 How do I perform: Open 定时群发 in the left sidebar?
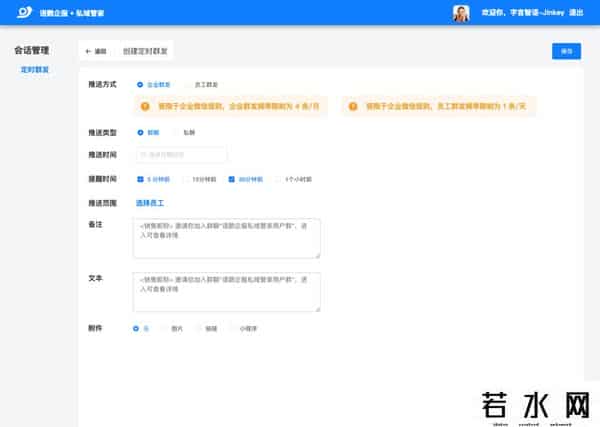tap(35, 69)
